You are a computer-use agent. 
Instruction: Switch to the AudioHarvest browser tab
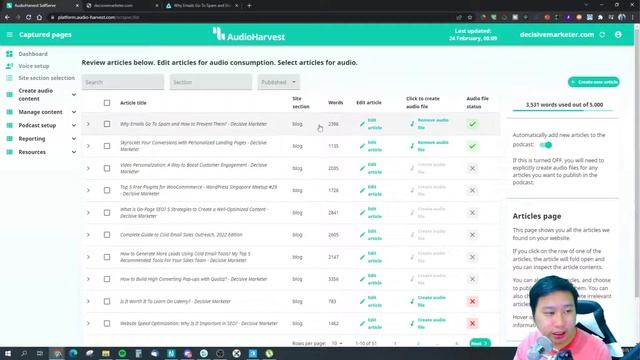(41, 6)
